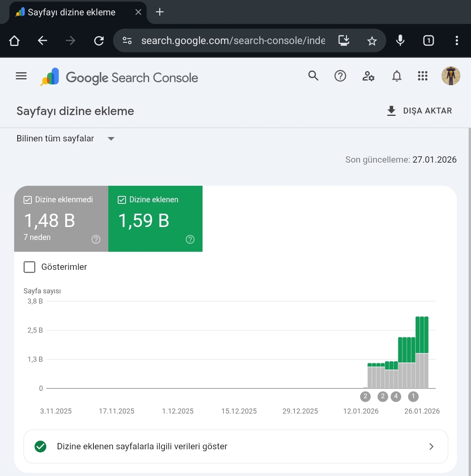Enable the Gösterimler checkbox
The image size is (471, 476).
[x=29, y=267]
